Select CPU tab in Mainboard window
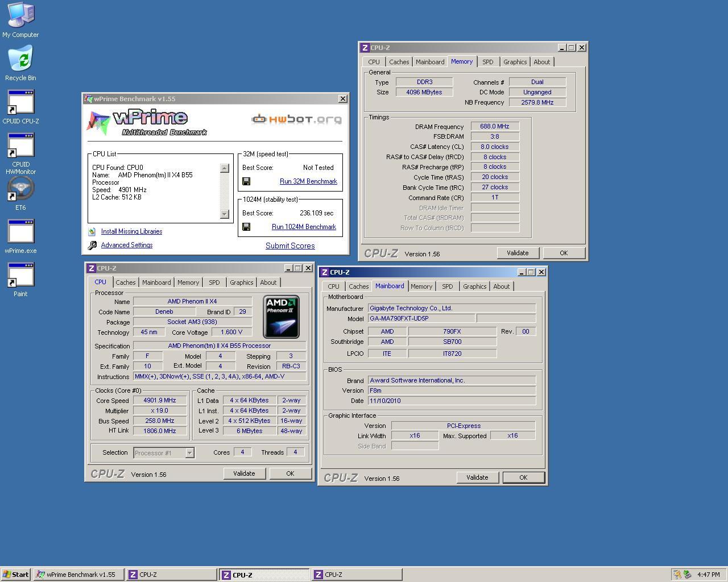This screenshot has width=728, height=582. tap(334, 286)
